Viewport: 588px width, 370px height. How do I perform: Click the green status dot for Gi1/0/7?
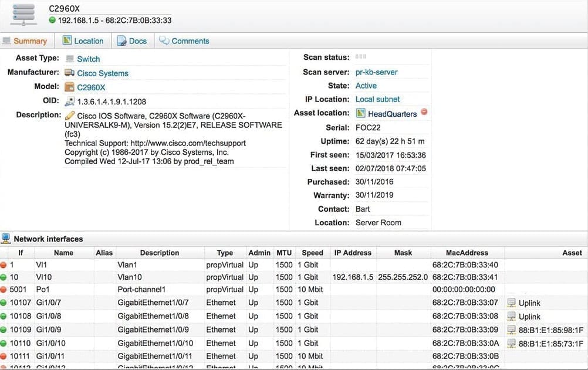point(4,303)
